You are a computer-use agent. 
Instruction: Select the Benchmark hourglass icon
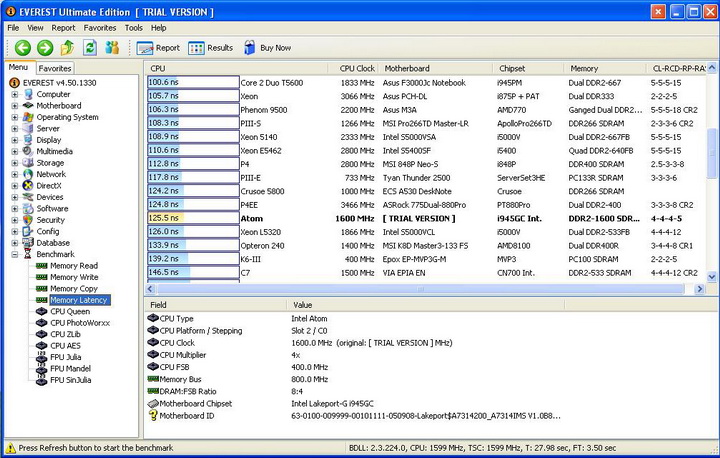(x=28, y=254)
